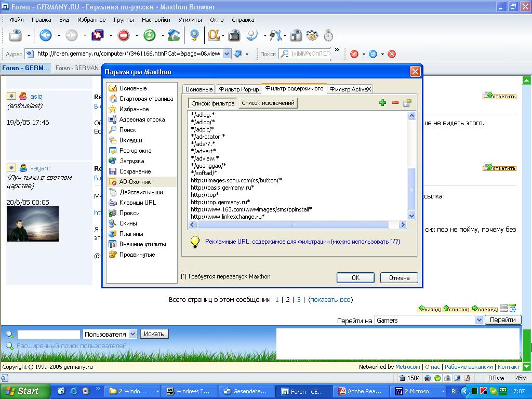Click the Kaspersky K tray icon
This screenshot has height=399, width=532.
pos(484,391)
